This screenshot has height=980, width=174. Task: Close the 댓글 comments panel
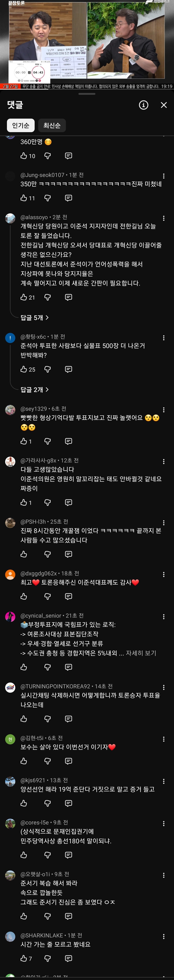tap(164, 105)
